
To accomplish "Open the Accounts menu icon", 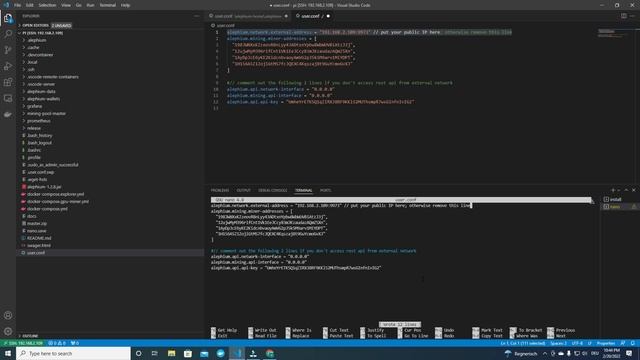I will point(8,315).
